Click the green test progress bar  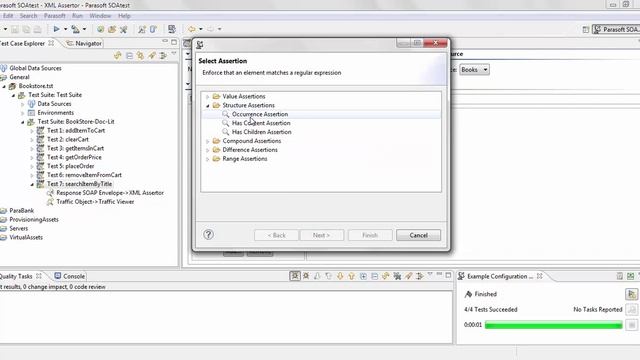click(x=553, y=325)
